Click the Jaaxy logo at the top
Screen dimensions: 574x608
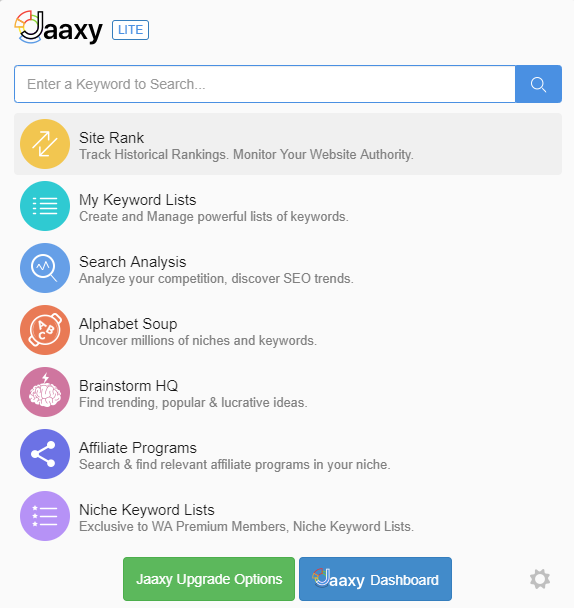coord(59,28)
